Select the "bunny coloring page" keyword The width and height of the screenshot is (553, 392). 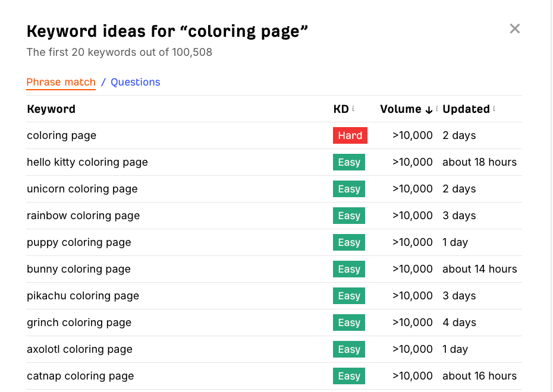pyautogui.click(x=78, y=268)
